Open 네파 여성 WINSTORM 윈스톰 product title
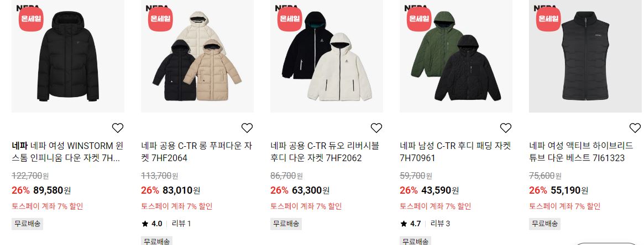The width and height of the screenshot is (644, 245). (x=68, y=152)
